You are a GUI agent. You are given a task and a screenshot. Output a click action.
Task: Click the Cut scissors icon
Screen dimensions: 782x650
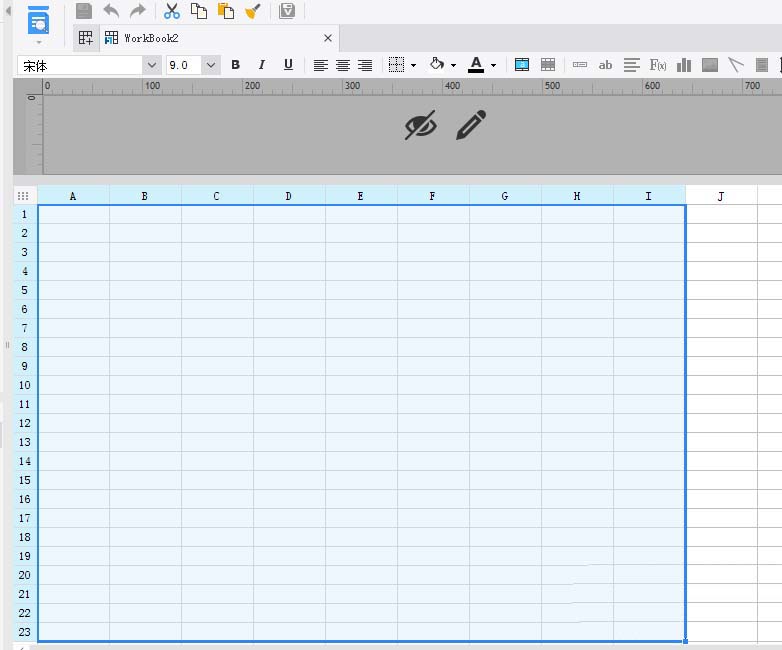(x=172, y=11)
